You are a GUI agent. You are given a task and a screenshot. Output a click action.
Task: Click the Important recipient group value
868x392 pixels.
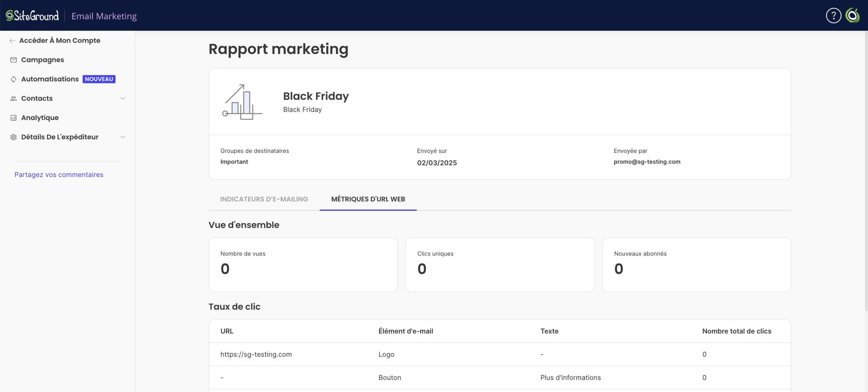[x=234, y=162]
